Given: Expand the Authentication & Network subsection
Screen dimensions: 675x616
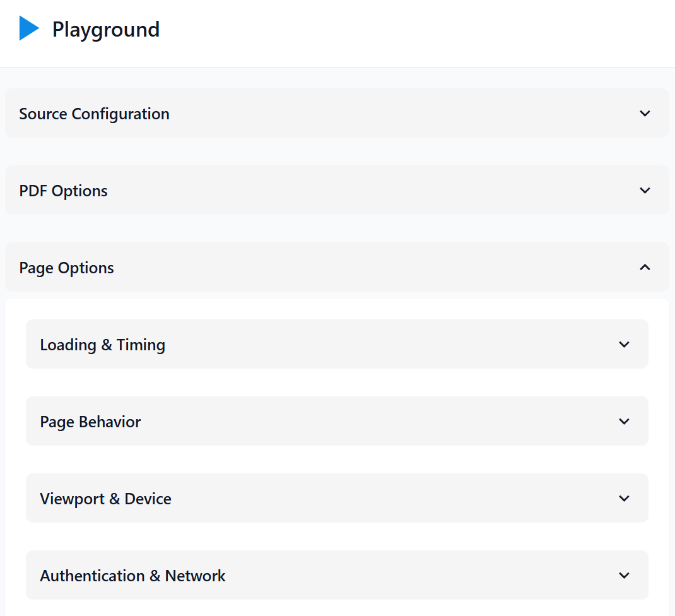Looking at the screenshot, I should point(337,575).
